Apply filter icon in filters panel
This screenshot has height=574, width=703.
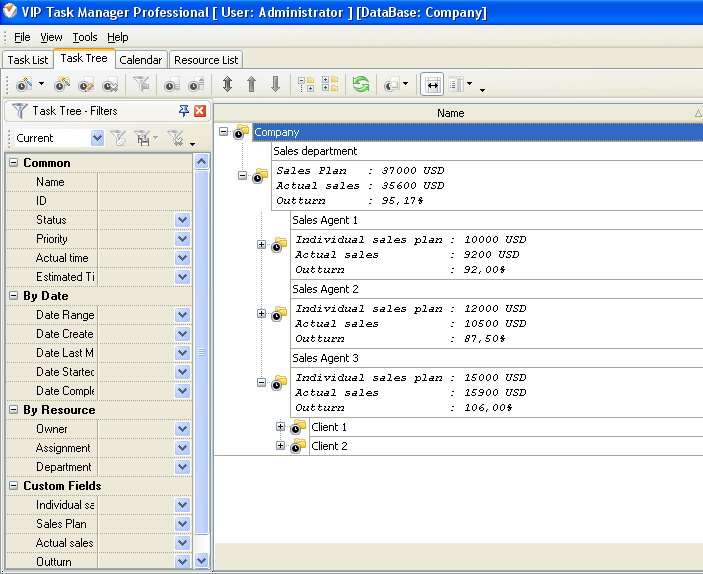click(x=118, y=138)
